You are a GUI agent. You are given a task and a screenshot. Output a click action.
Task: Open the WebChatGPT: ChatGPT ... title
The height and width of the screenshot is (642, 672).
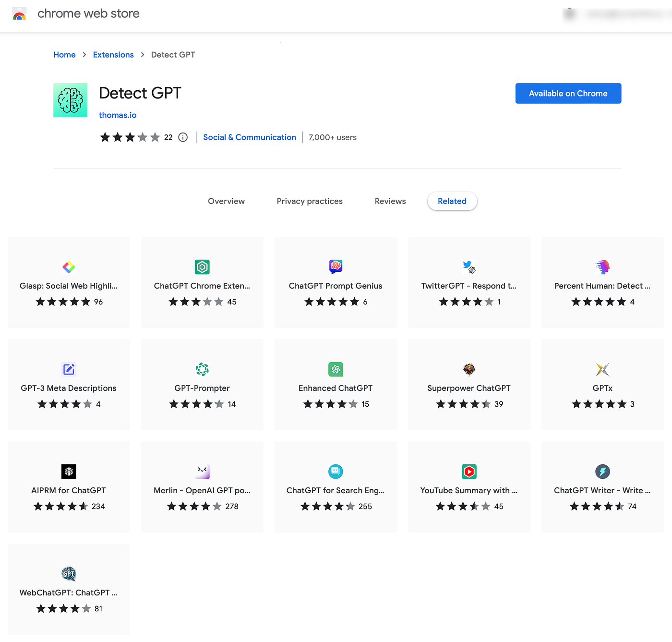pyautogui.click(x=69, y=593)
